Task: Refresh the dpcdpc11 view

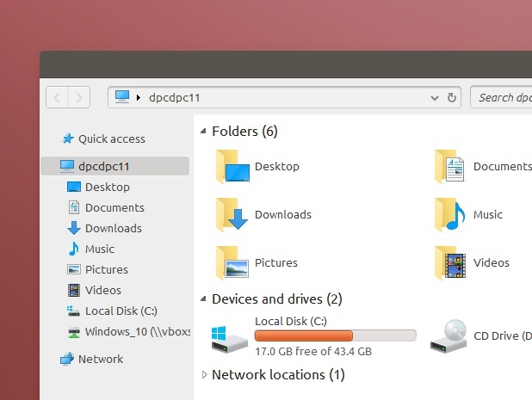Action: (x=452, y=97)
